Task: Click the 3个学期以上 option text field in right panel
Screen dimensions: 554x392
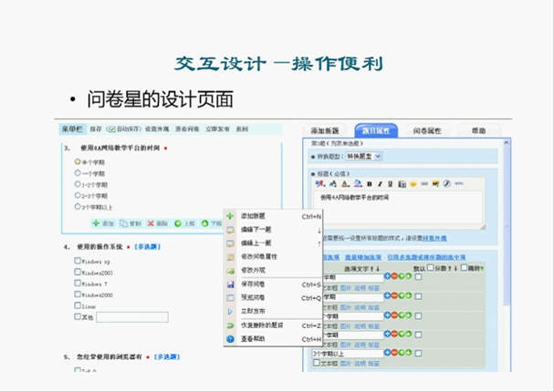Action: (x=348, y=353)
